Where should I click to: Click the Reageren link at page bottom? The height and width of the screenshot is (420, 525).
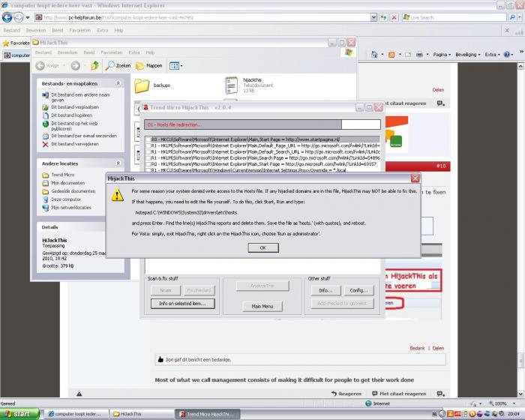pyautogui.click(x=346, y=394)
